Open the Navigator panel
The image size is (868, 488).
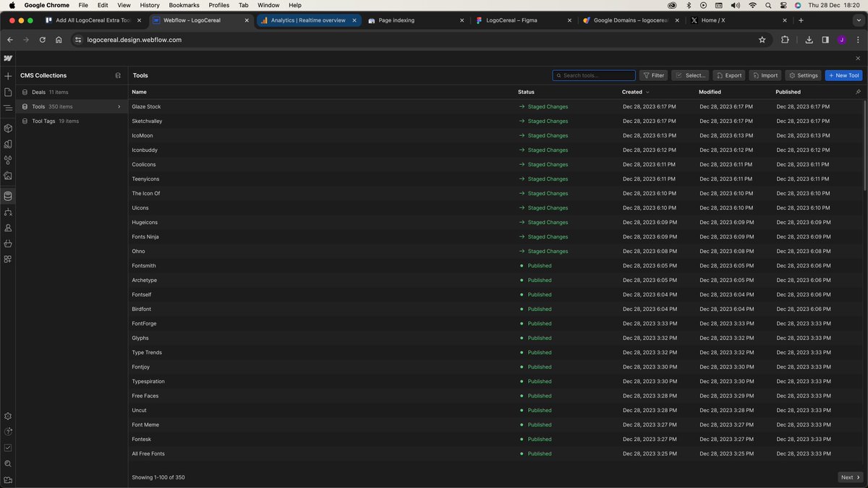tap(8, 108)
